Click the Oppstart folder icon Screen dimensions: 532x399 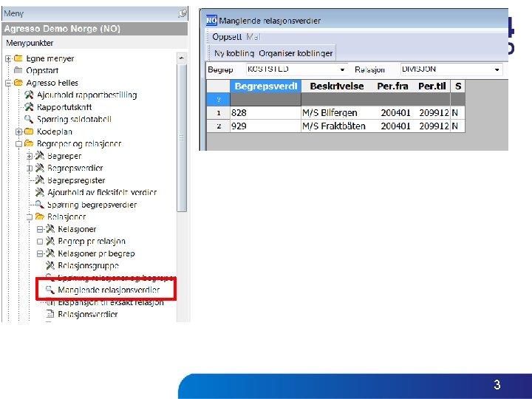click(18, 70)
